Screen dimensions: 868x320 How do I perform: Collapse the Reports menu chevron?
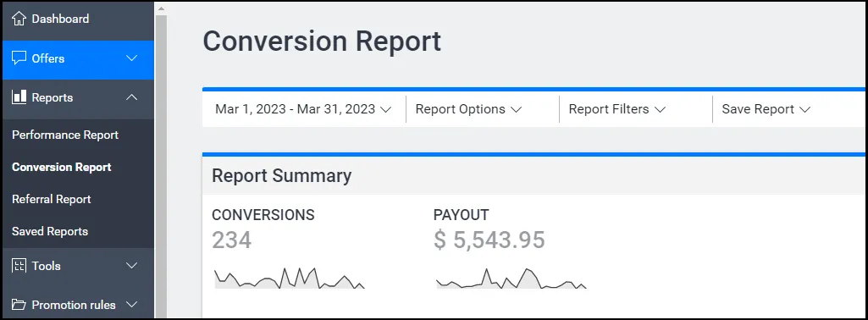[132, 97]
